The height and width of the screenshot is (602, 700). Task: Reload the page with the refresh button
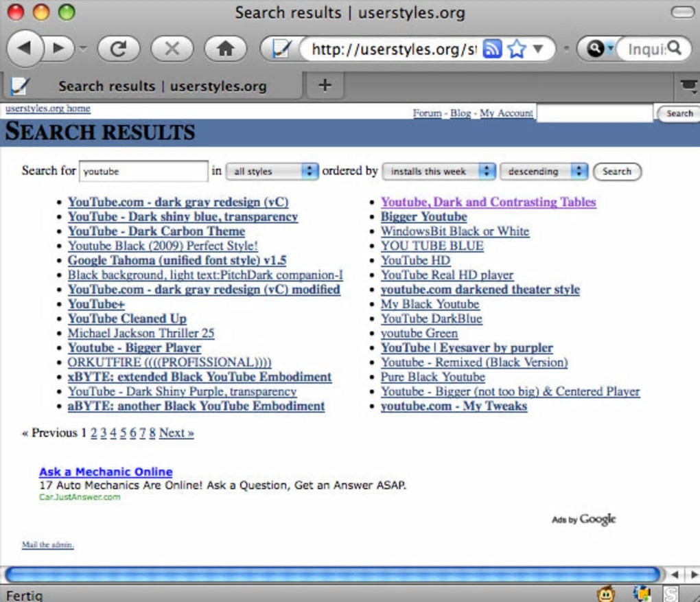click(x=119, y=48)
